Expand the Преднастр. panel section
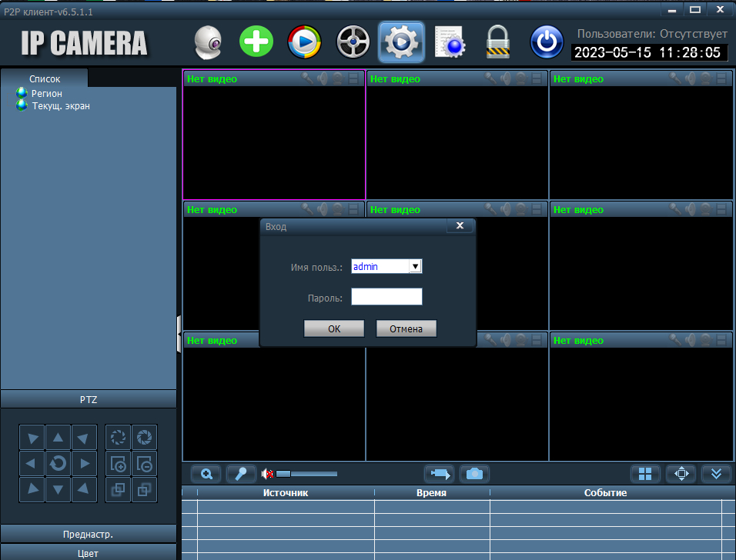 click(89, 534)
